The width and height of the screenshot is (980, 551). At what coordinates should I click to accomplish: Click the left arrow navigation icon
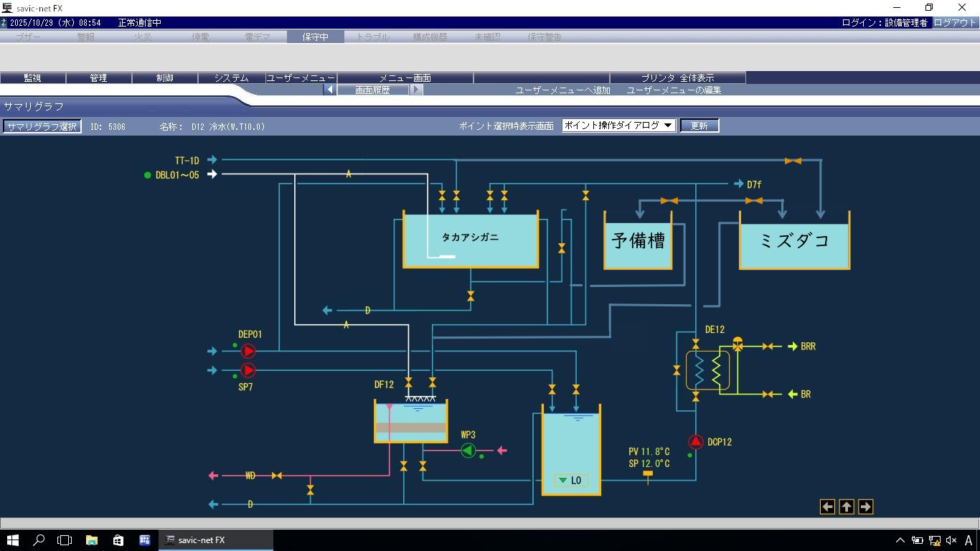point(827,507)
